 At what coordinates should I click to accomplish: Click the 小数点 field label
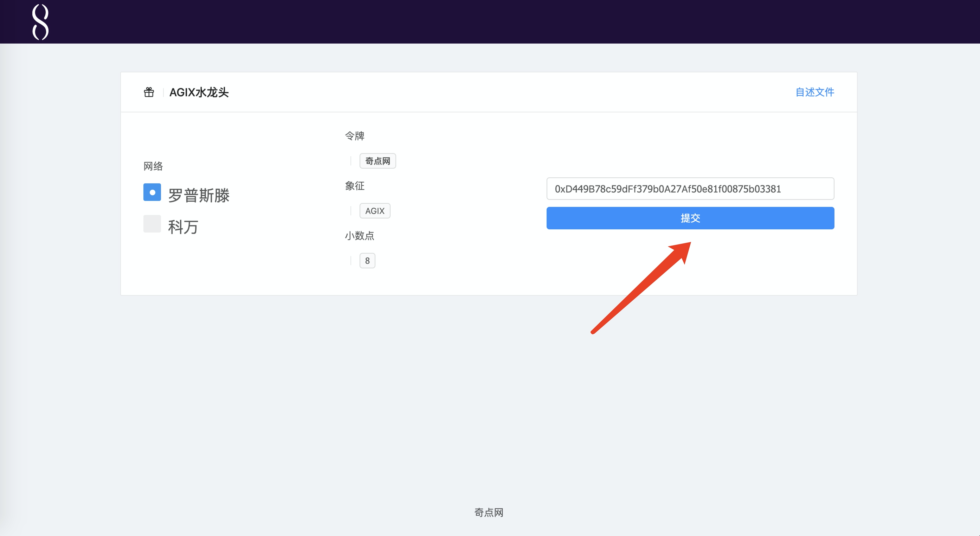pos(360,236)
